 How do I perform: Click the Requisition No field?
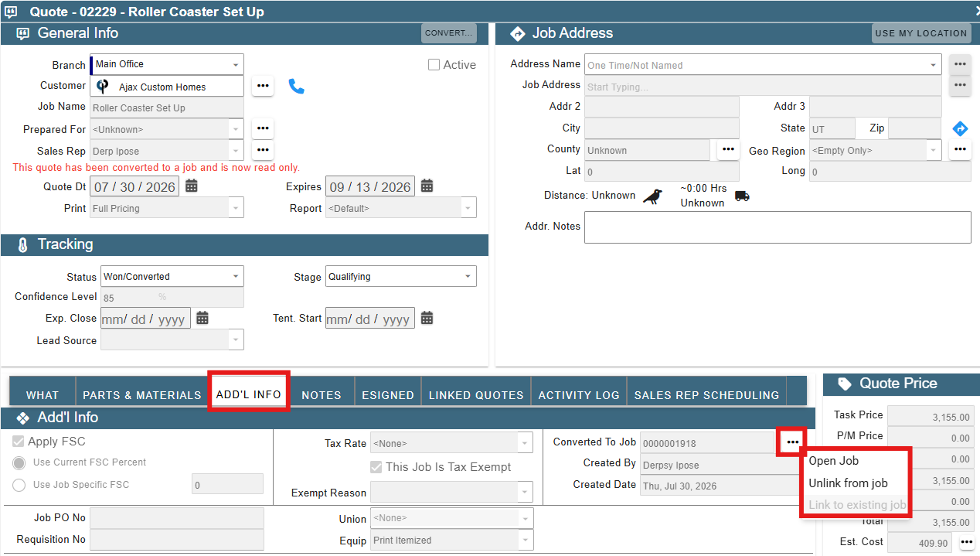[x=177, y=540]
